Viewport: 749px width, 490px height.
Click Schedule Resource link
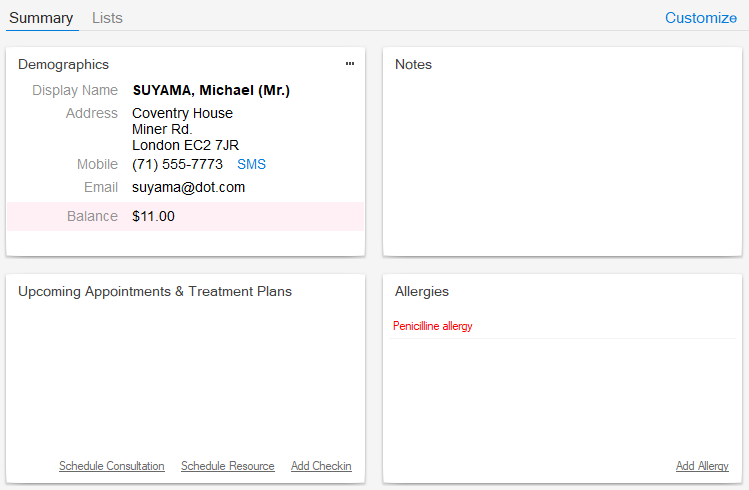coord(227,466)
